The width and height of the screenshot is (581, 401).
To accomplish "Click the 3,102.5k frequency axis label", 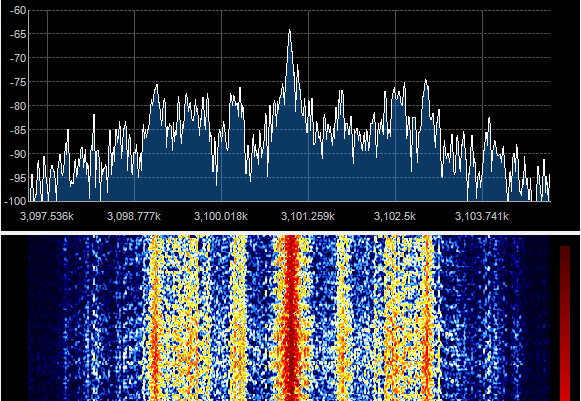I will pos(395,216).
